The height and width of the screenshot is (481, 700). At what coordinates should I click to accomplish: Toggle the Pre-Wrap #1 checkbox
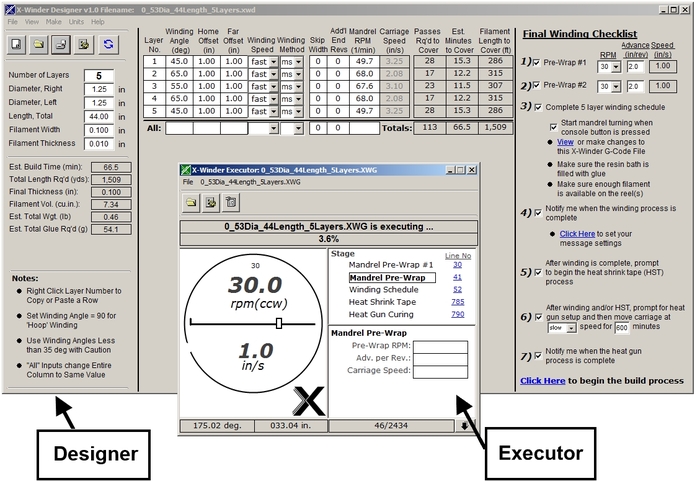click(x=537, y=63)
